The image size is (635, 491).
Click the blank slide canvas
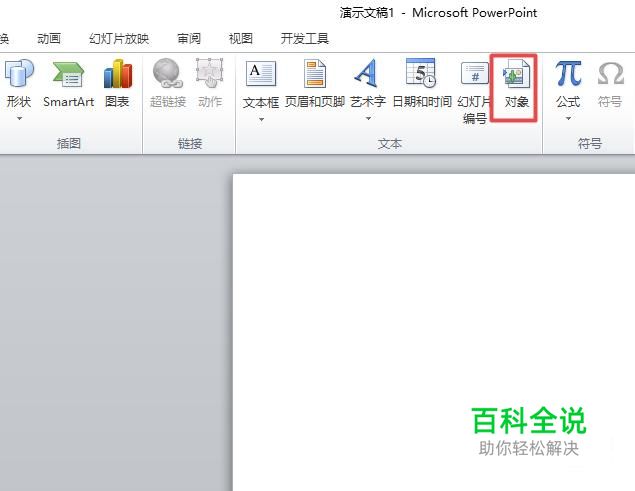(x=434, y=332)
